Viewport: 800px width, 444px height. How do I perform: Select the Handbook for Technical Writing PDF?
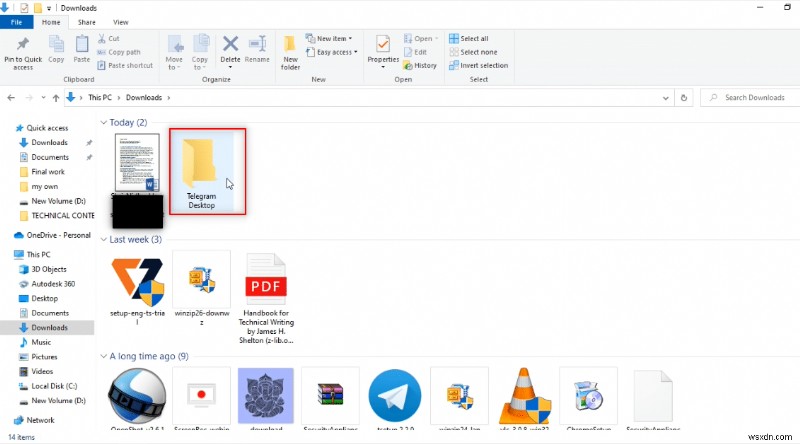pos(266,299)
